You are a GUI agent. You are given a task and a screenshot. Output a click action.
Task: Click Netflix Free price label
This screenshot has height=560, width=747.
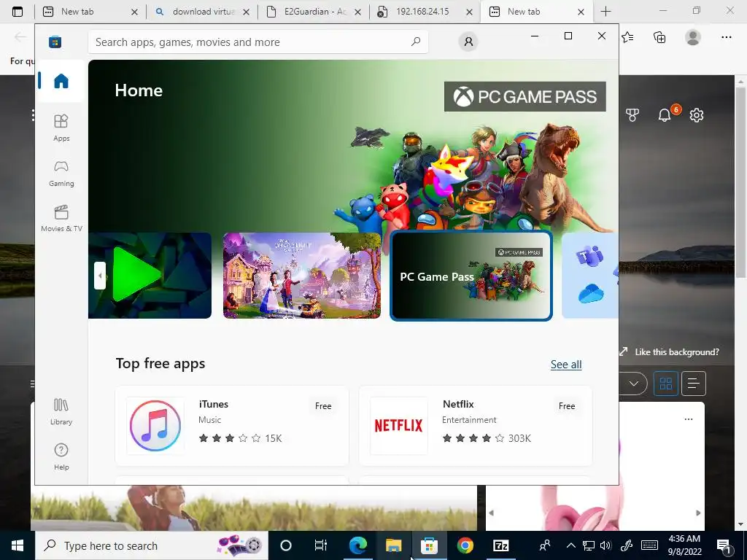click(566, 406)
